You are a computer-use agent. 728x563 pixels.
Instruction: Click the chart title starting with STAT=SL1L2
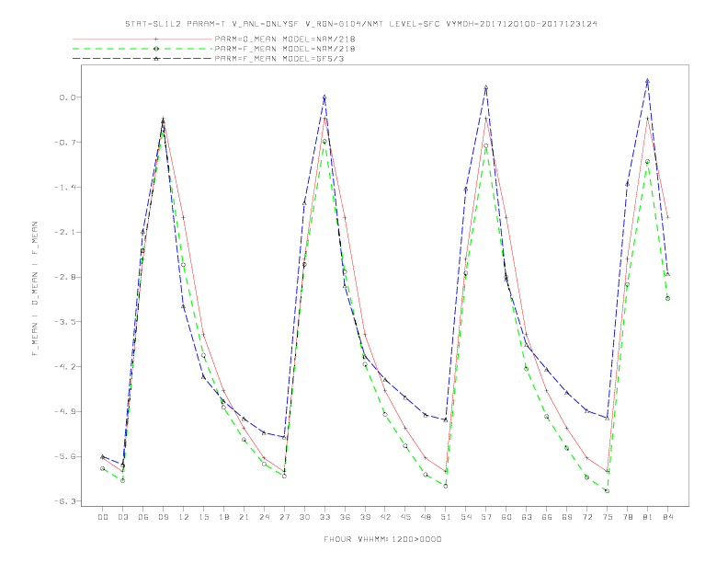click(x=361, y=24)
